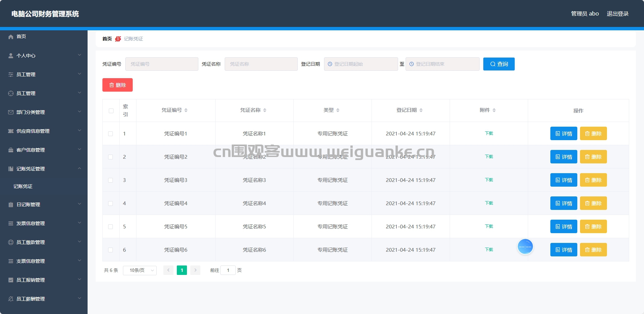Expand the 供应商信息管理 menu chevron
Viewport: 644px width, 314px height.
tap(79, 130)
